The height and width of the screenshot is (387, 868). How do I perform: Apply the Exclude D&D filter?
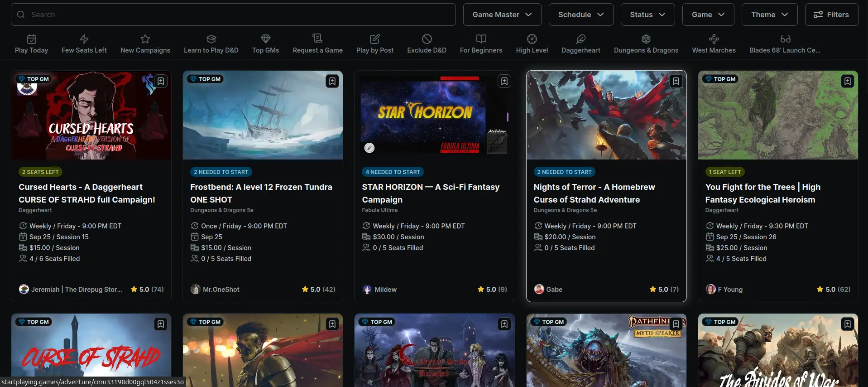click(x=427, y=44)
